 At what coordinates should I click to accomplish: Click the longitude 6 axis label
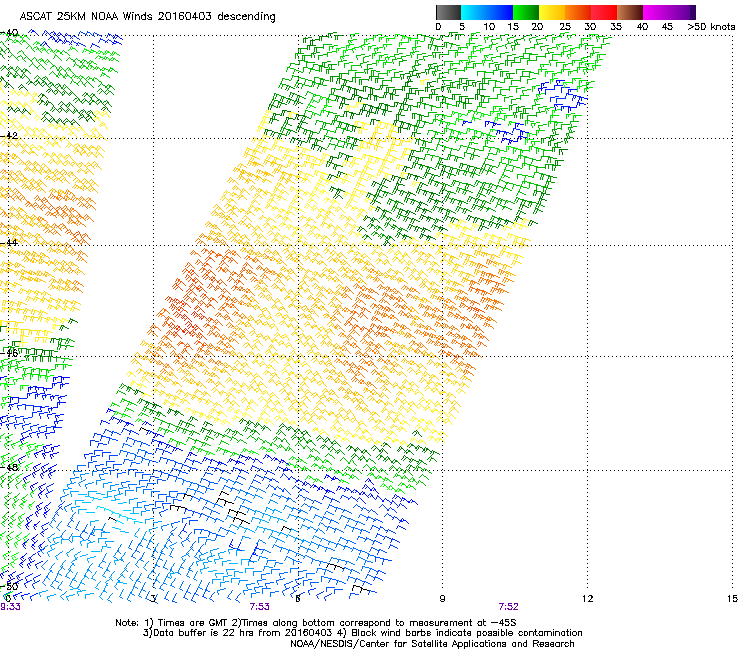click(x=298, y=599)
